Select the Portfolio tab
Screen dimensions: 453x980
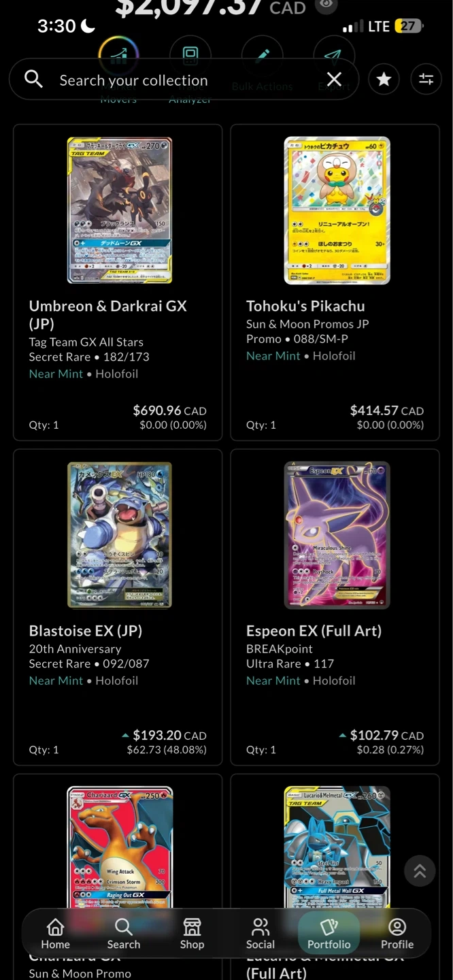329,934
